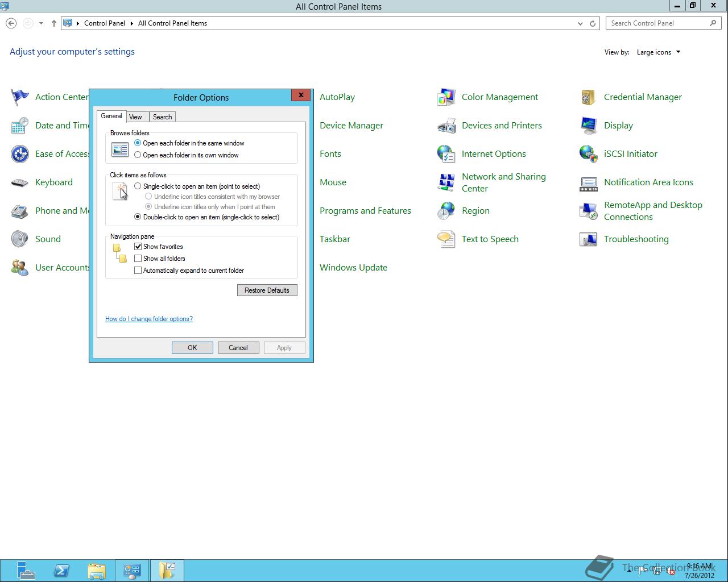Open the Color Management icon

tap(446, 97)
